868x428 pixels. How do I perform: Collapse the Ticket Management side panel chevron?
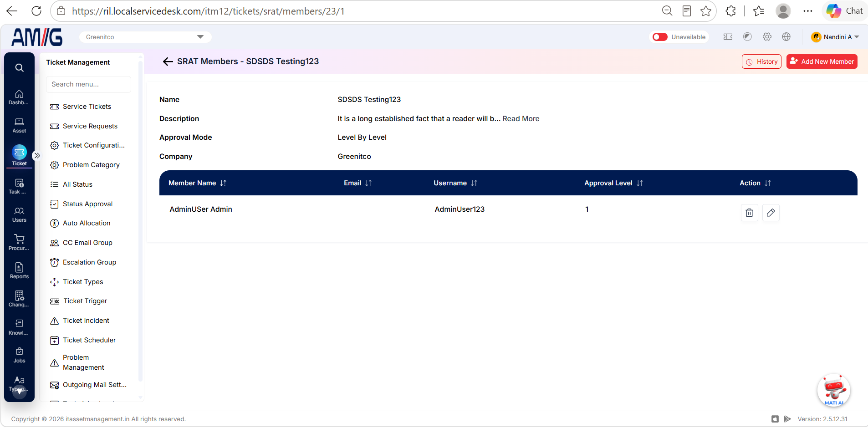tap(37, 155)
